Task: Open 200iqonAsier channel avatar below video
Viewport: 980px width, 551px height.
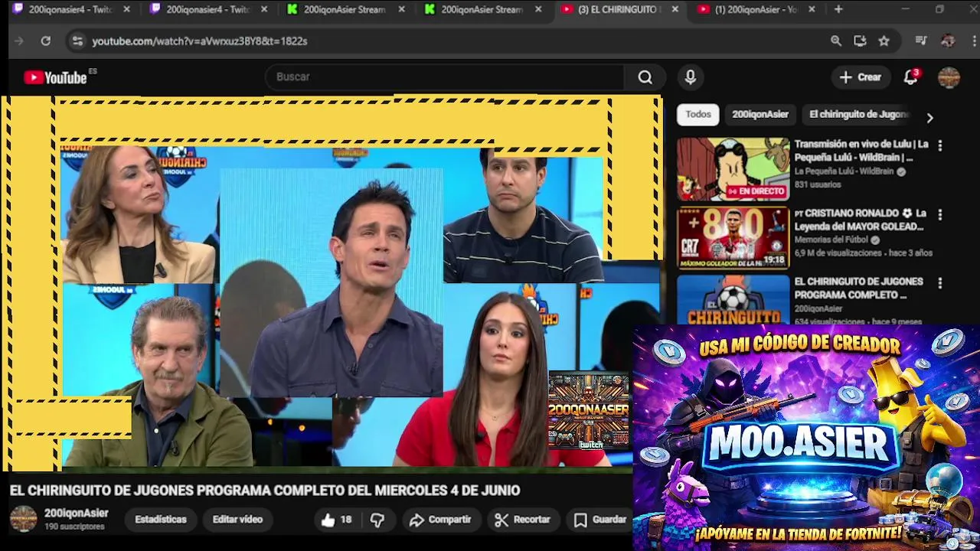Action: [x=23, y=519]
